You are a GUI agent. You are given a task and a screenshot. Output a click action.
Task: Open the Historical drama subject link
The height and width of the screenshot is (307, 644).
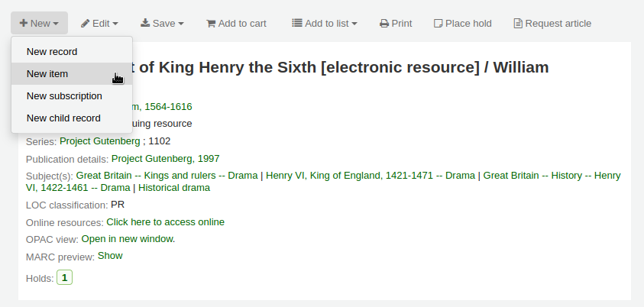click(174, 188)
